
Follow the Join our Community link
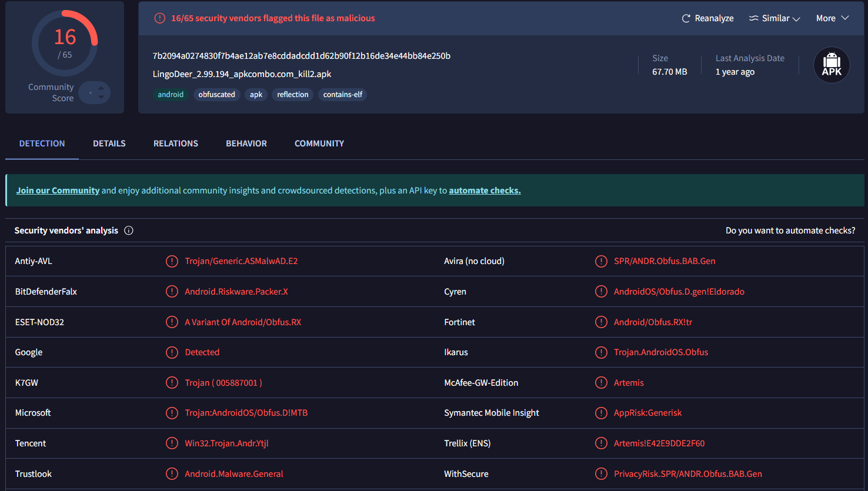(x=58, y=191)
